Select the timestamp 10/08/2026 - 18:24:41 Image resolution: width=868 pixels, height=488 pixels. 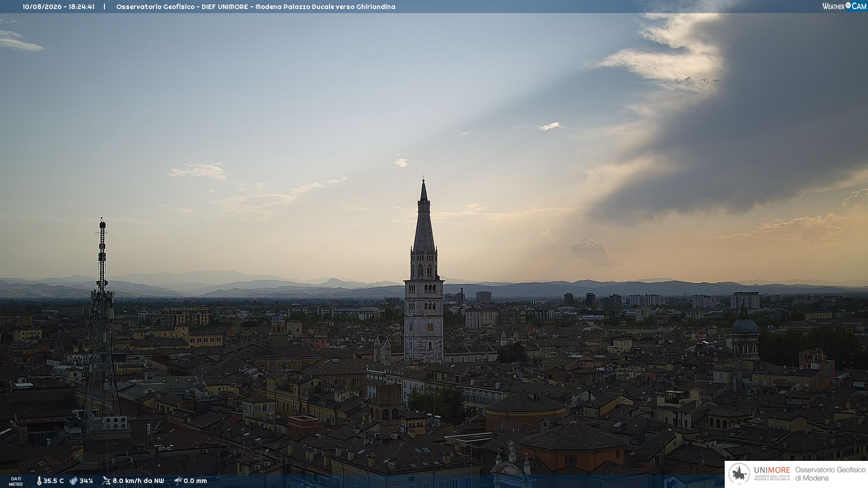point(59,7)
